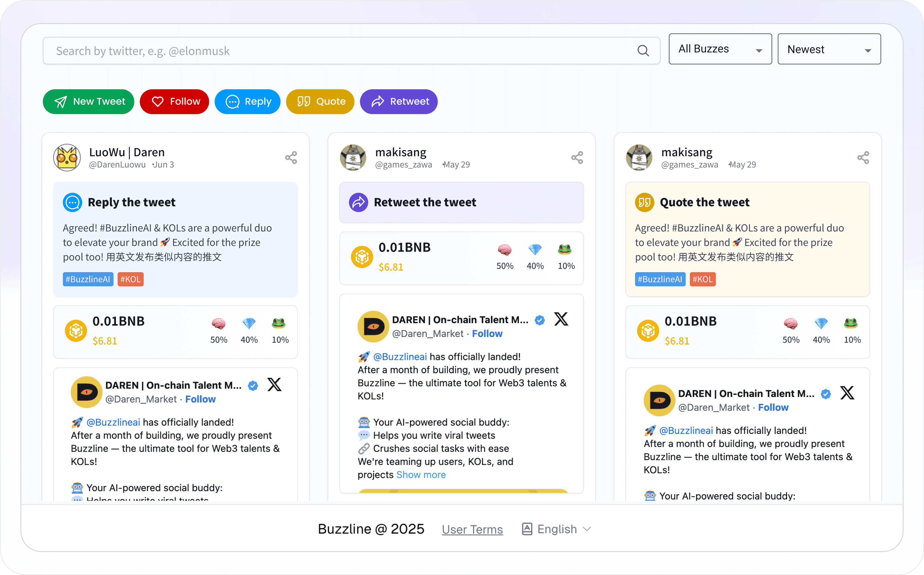Open makisang avatar on Retweet card
Viewport: 924px width, 575px height.
(353, 158)
